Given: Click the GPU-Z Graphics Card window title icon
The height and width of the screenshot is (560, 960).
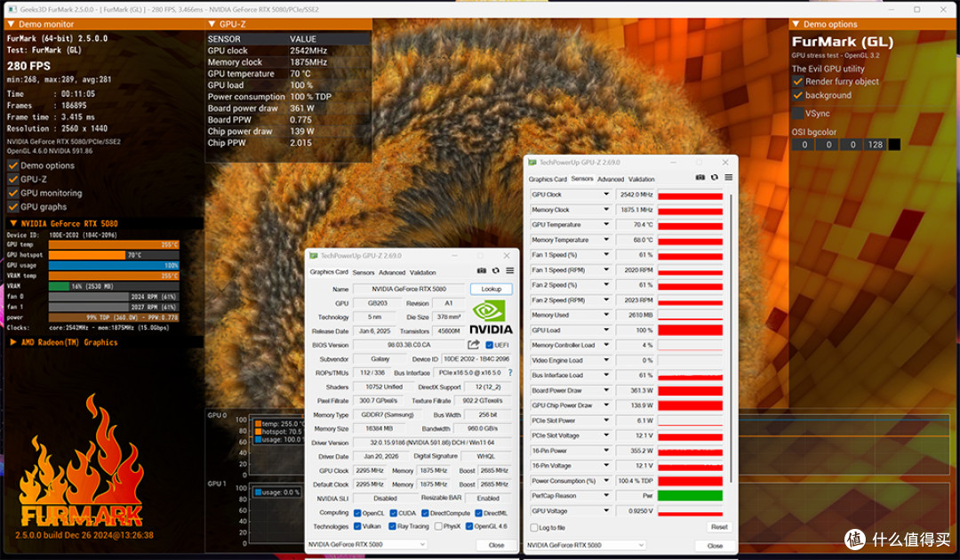Looking at the screenshot, I should [314, 255].
